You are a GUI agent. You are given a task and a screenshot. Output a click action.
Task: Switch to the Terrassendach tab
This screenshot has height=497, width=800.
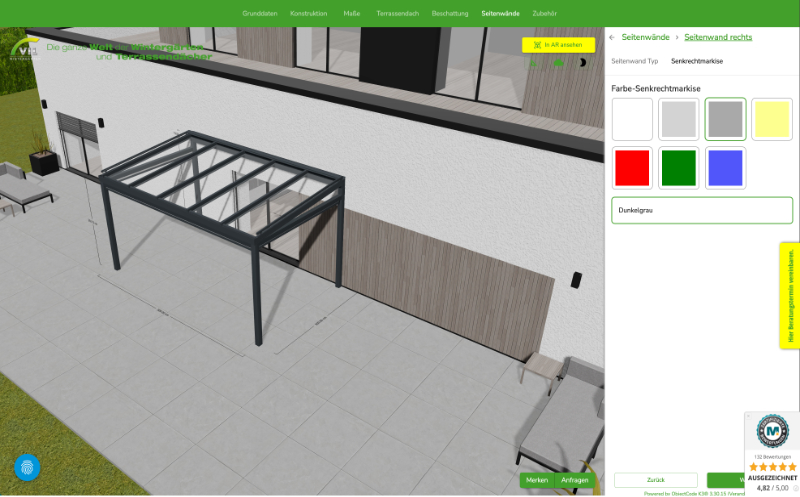click(396, 14)
